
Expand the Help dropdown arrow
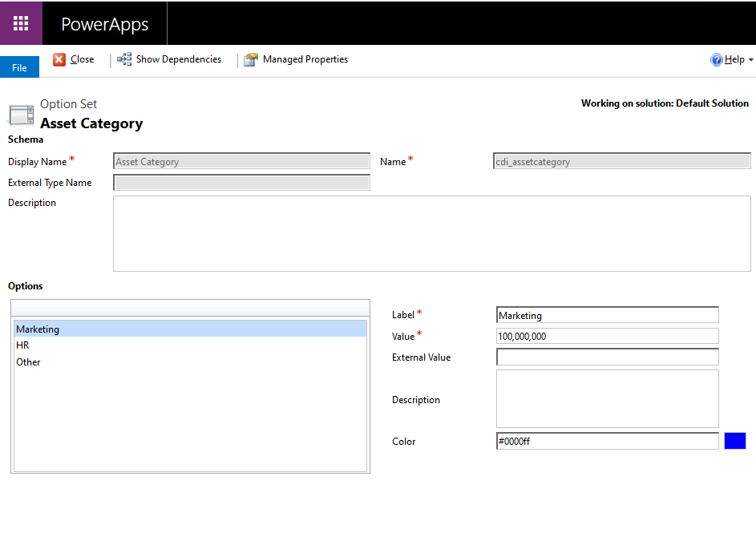tap(750, 60)
